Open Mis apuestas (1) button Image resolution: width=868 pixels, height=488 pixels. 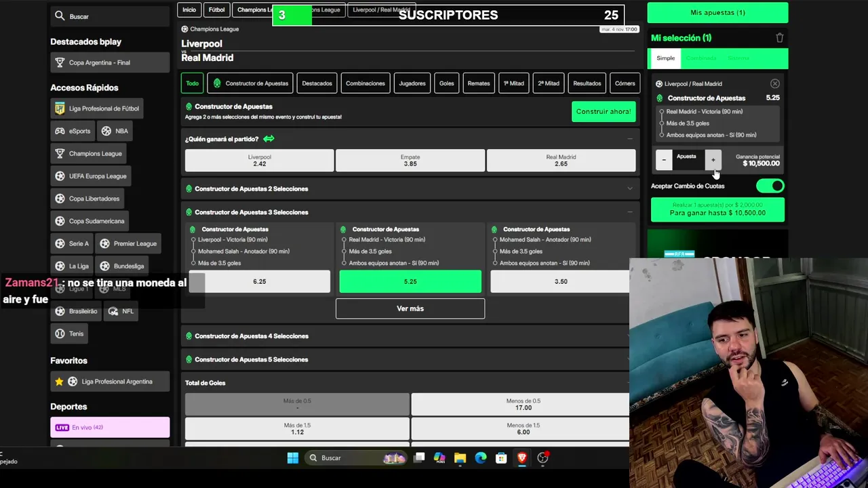[717, 12]
